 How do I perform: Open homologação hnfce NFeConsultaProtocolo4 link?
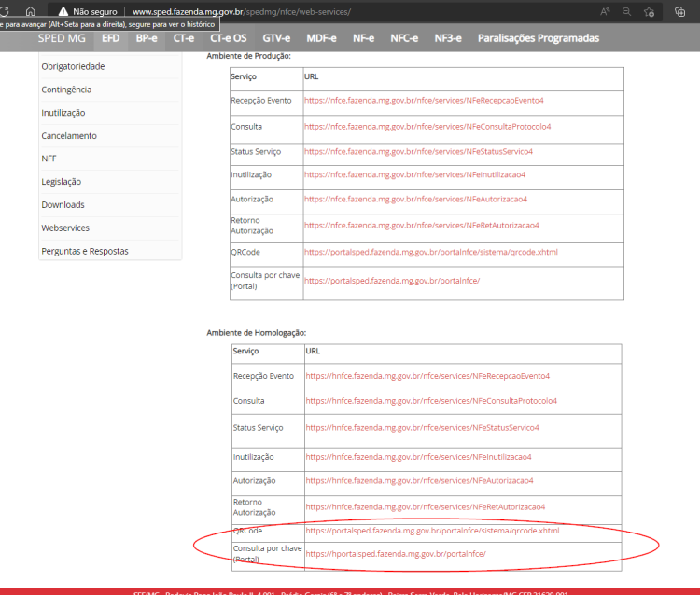coord(431,401)
